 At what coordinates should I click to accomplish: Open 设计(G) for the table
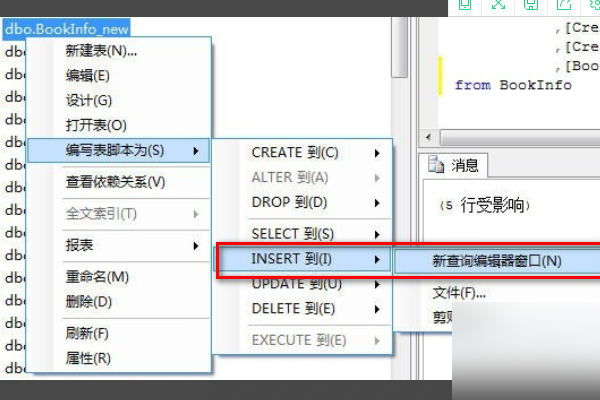pyautogui.click(x=119, y=100)
